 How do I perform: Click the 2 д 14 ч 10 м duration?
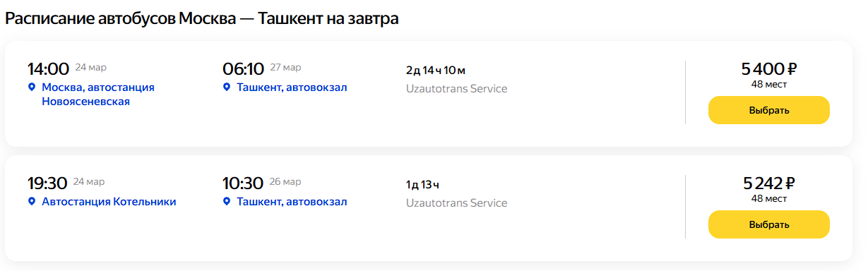[x=436, y=70]
